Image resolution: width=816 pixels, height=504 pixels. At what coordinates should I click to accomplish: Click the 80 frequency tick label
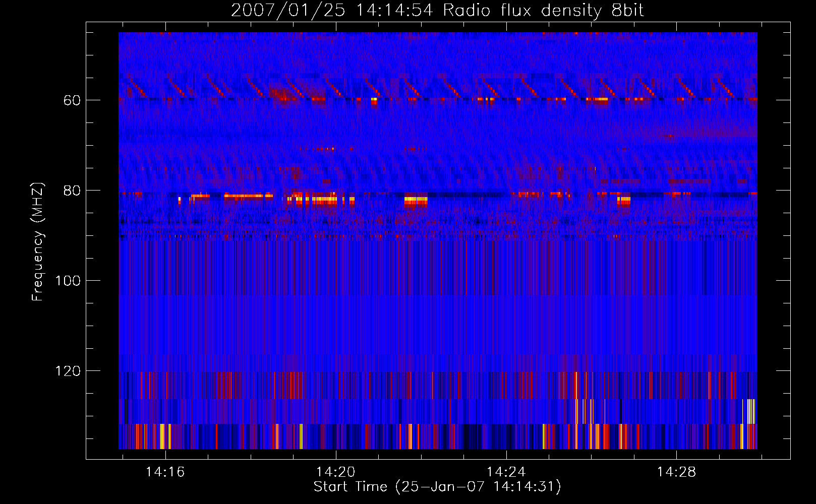tap(72, 191)
